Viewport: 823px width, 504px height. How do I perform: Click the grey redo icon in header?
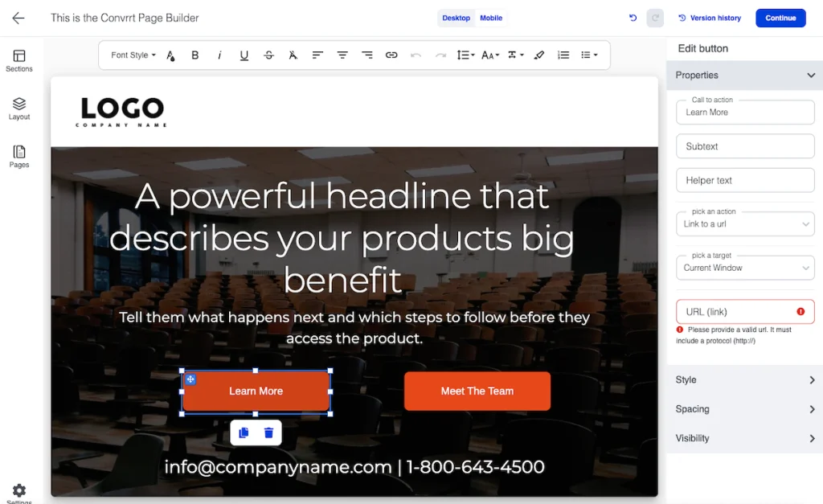tap(655, 18)
